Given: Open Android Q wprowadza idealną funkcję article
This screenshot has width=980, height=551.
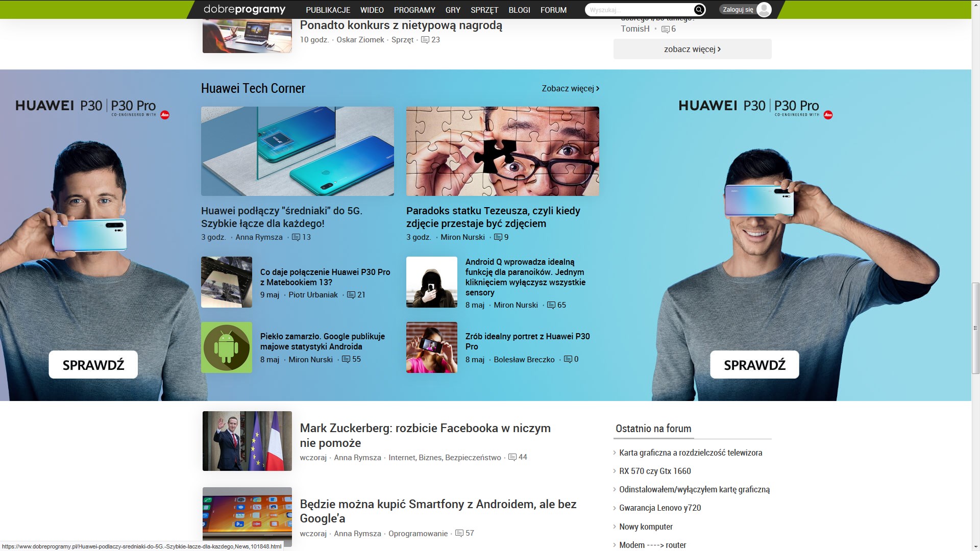Looking at the screenshot, I should (x=525, y=277).
